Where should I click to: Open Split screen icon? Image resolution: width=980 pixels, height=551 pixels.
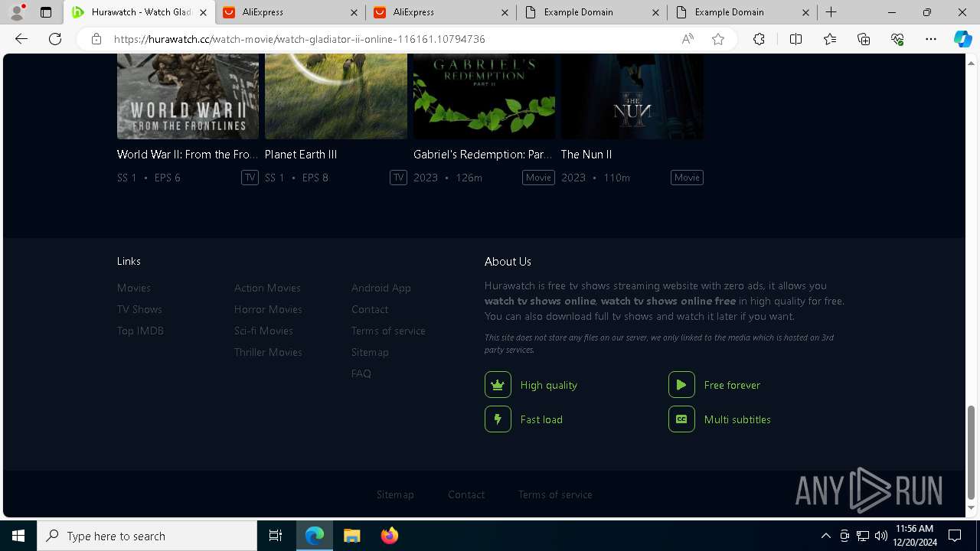click(x=795, y=39)
